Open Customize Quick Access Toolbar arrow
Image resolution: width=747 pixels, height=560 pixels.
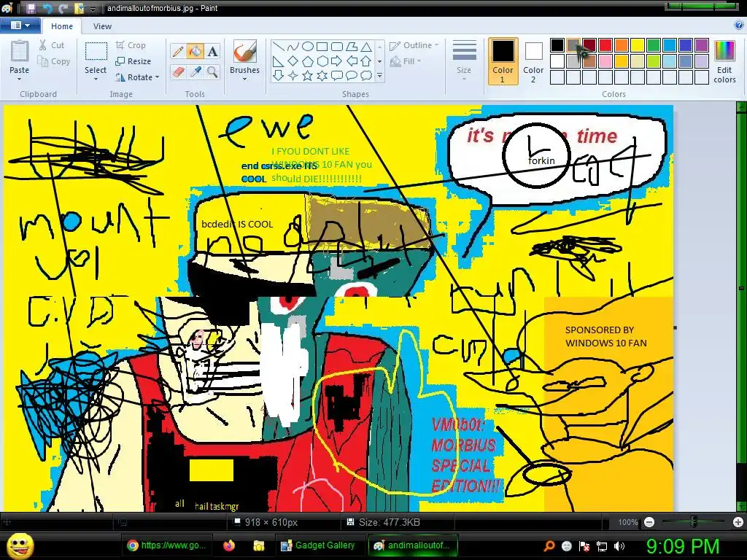pyautogui.click(x=93, y=9)
